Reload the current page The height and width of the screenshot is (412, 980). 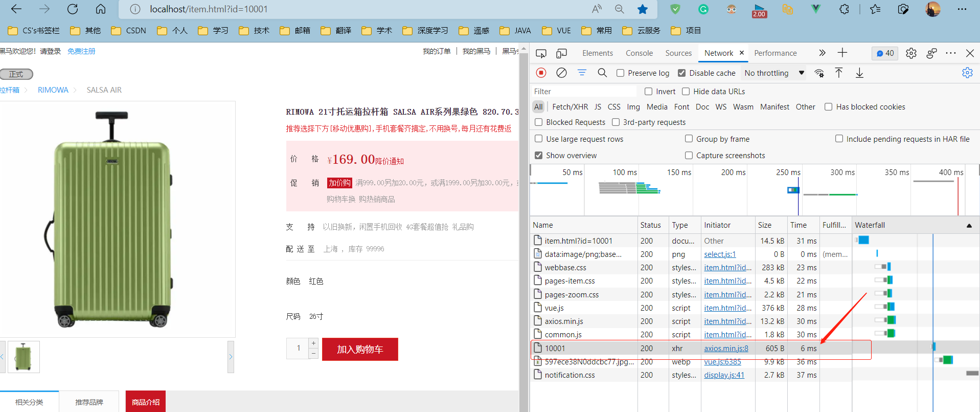click(x=73, y=9)
